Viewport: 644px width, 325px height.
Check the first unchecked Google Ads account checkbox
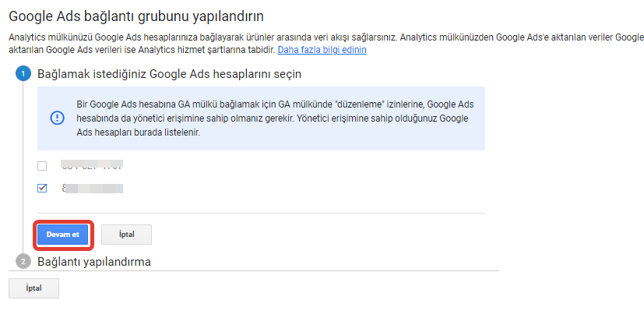[42, 166]
